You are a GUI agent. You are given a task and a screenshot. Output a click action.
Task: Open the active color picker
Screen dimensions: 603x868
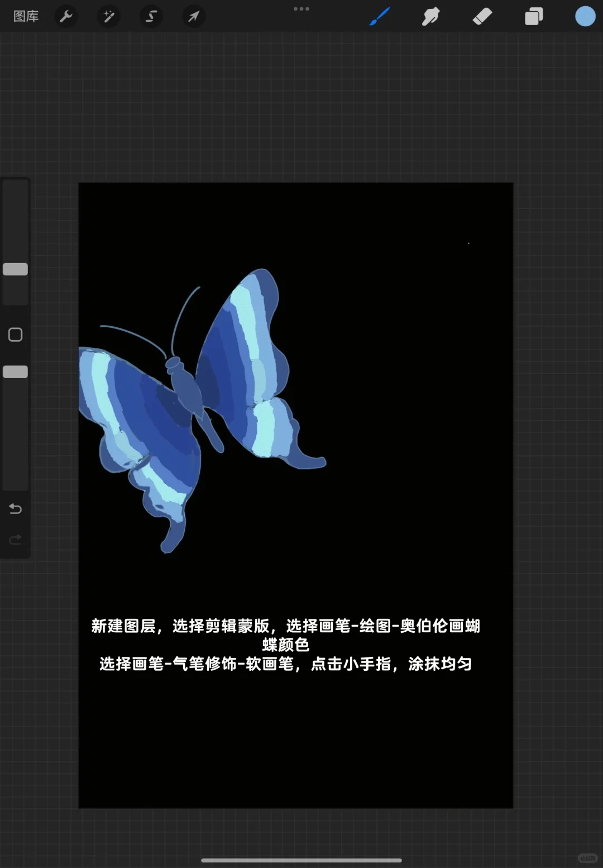(585, 16)
